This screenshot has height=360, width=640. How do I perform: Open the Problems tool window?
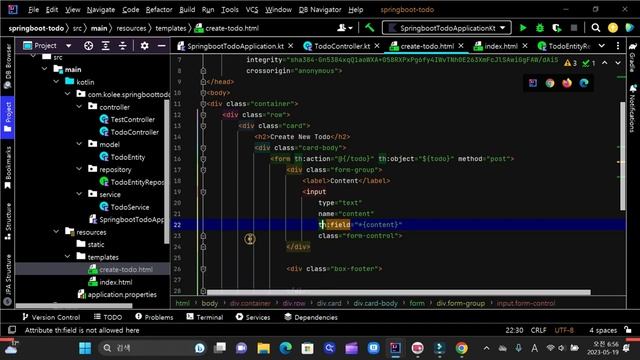click(x=154, y=317)
